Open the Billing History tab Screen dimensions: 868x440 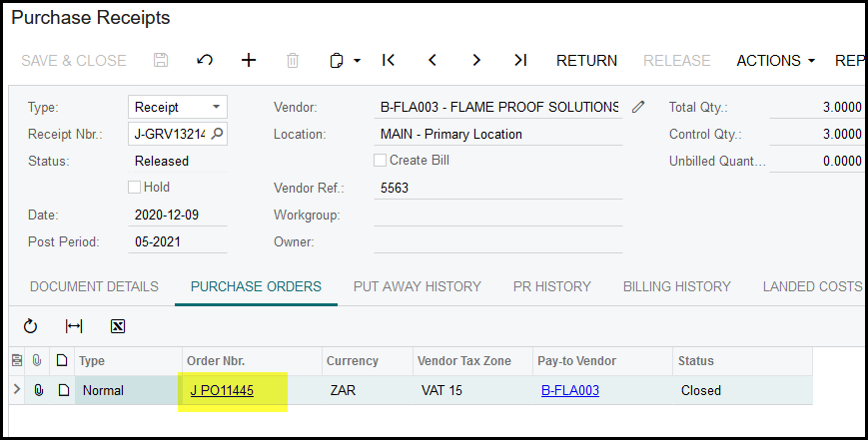pos(676,286)
